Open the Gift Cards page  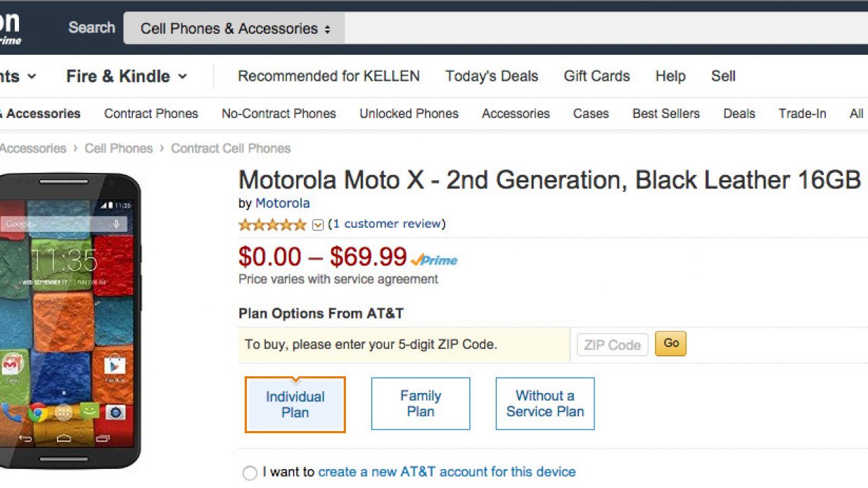tap(597, 77)
